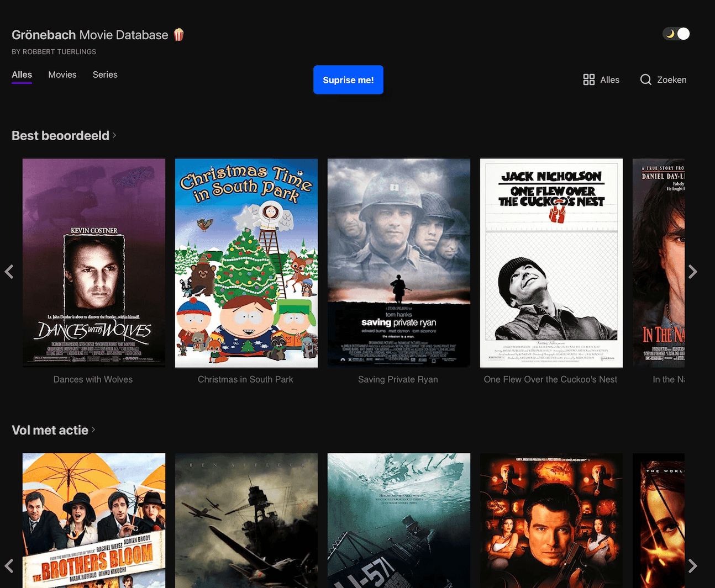Go to next items in Vol met actie carousel

tap(693, 566)
